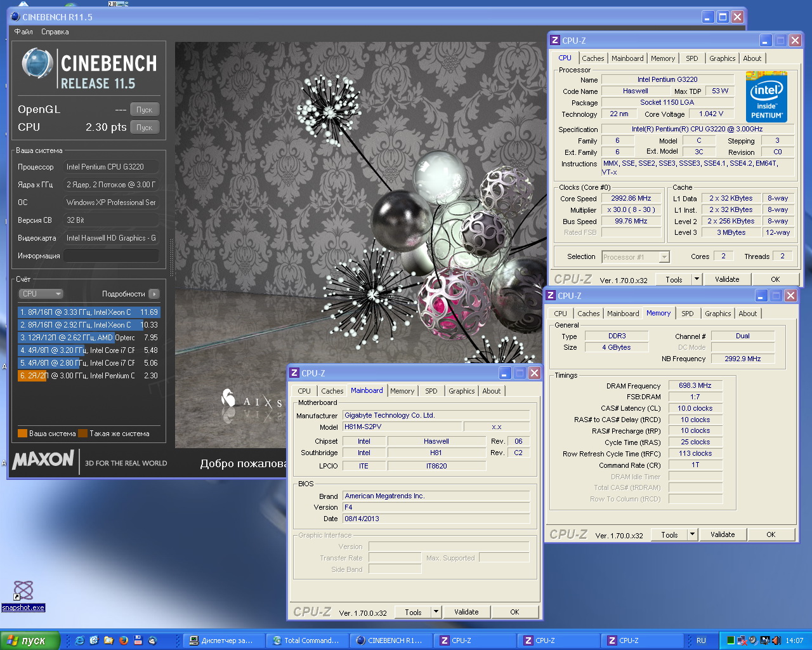812x650 pixels.
Task: Select ranking row 1 Intel Xeon 11.69
Action: click(89, 312)
